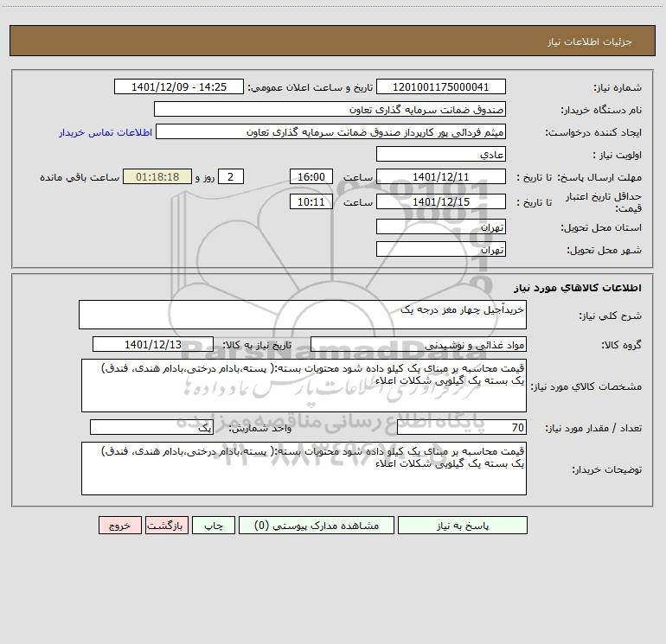Click the تاریخ و ساعت اعلان عمومی label

[310, 87]
